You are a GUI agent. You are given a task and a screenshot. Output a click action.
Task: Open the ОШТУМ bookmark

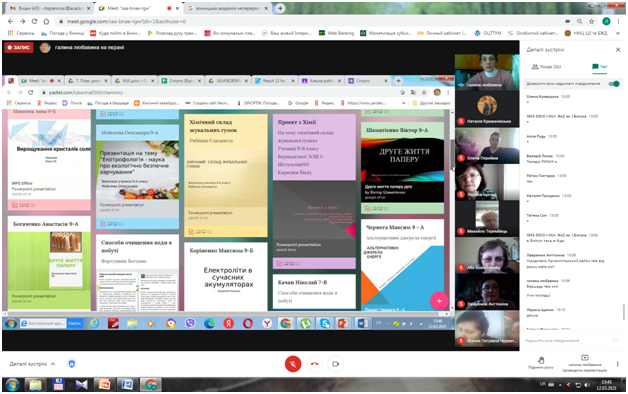click(488, 33)
